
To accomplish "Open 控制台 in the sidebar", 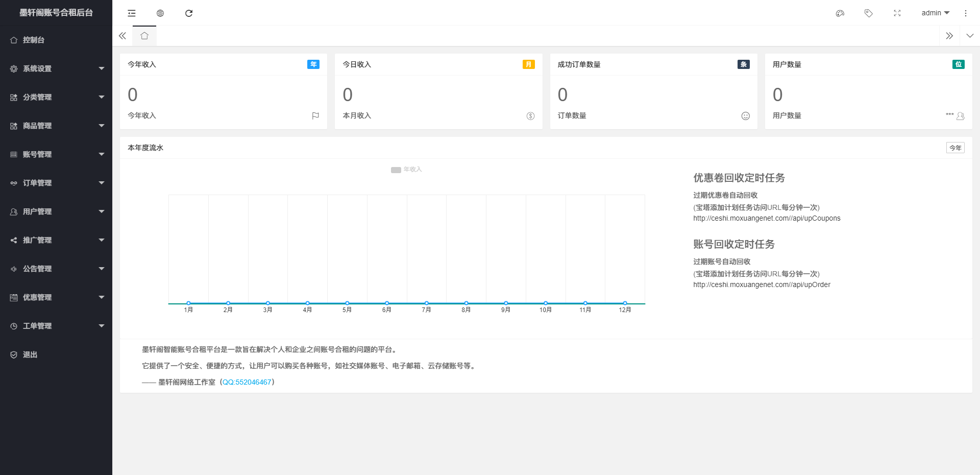I will pyautogui.click(x=56, y=40).
